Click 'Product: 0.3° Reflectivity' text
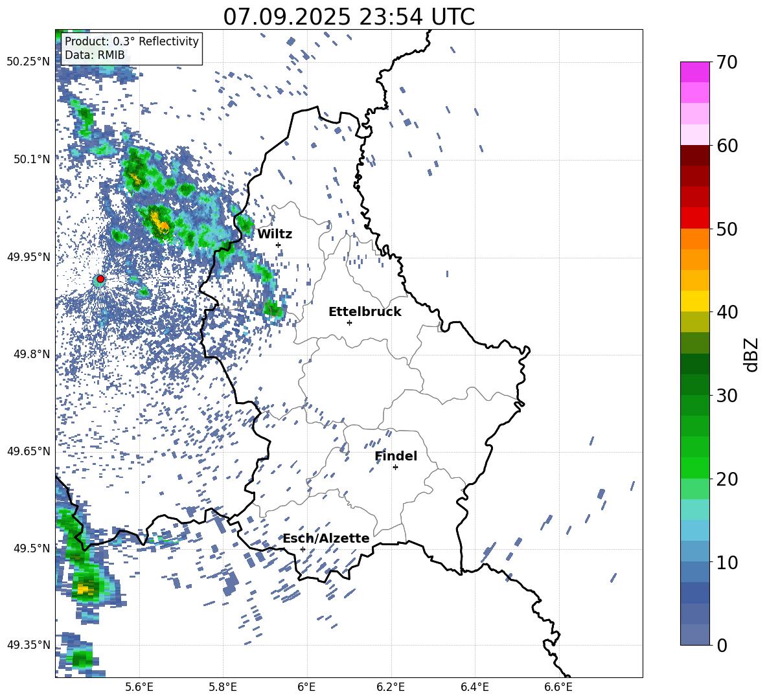Viewport: 767px width, 700px height. (x=132, y=41)
